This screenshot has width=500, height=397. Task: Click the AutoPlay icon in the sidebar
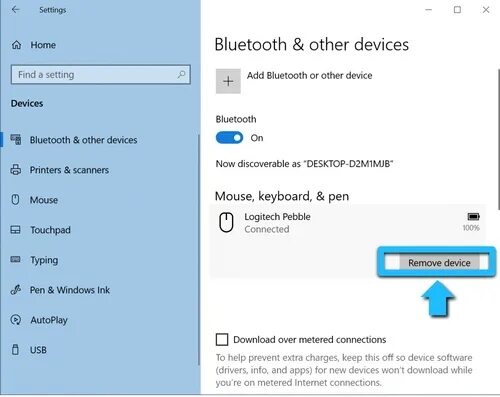16,320
